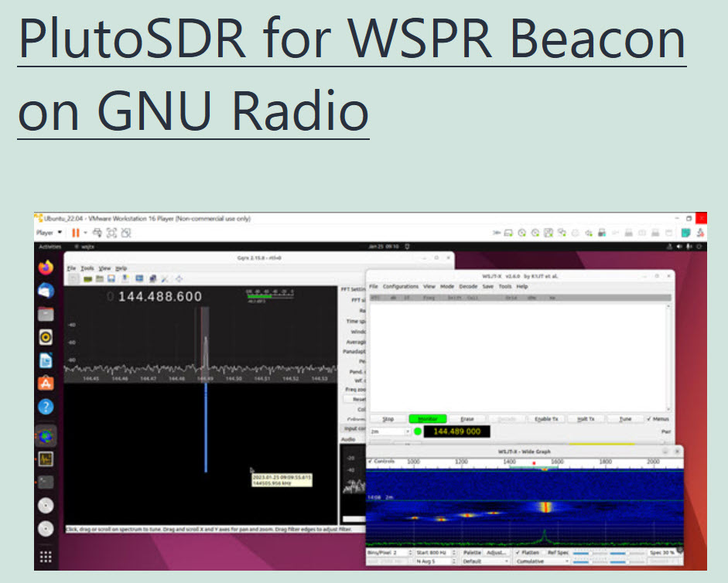The height and width of the screenshot is (583, 728).
Task: Click the Gqrx save settings toolbar icon
Action: (x=112, y=278)
